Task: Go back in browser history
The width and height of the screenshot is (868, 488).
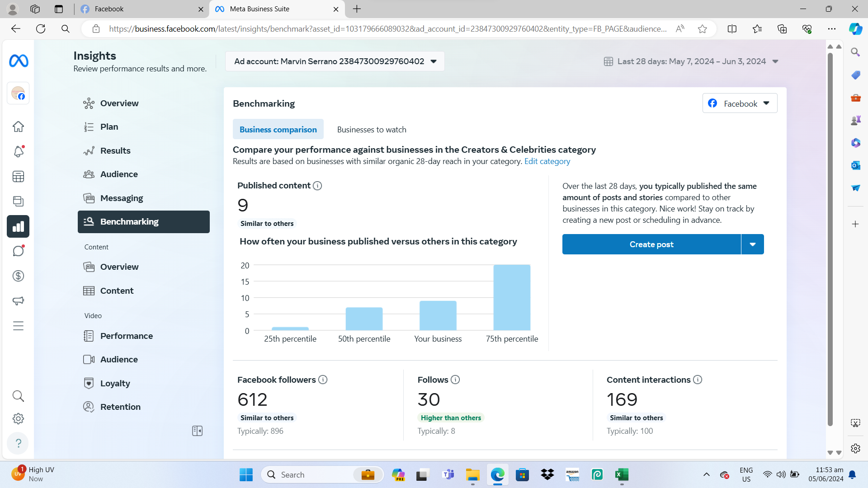Action: click(16, 29)
